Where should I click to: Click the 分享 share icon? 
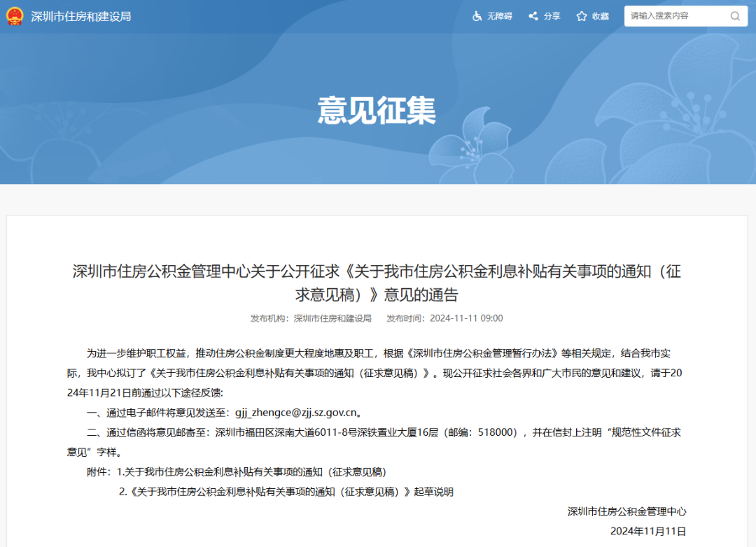533,16
